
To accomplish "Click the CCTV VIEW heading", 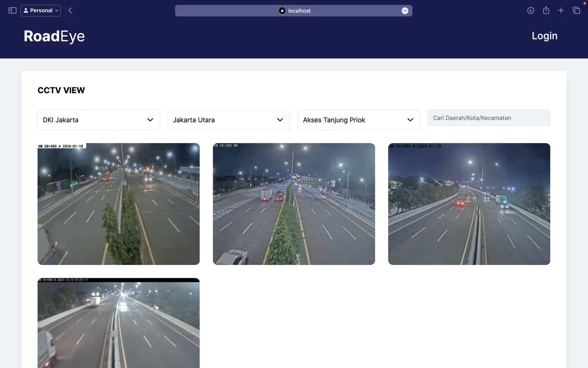I will coord(61,90).
